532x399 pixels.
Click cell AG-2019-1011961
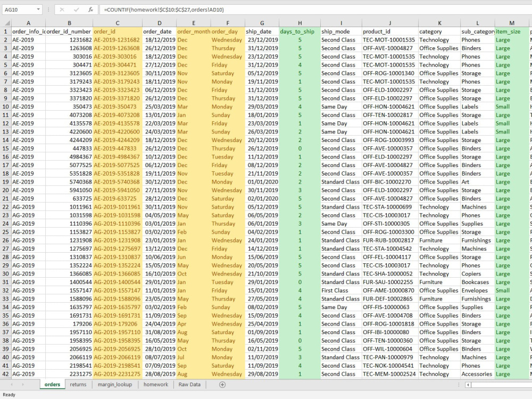(x=118, y=207)
